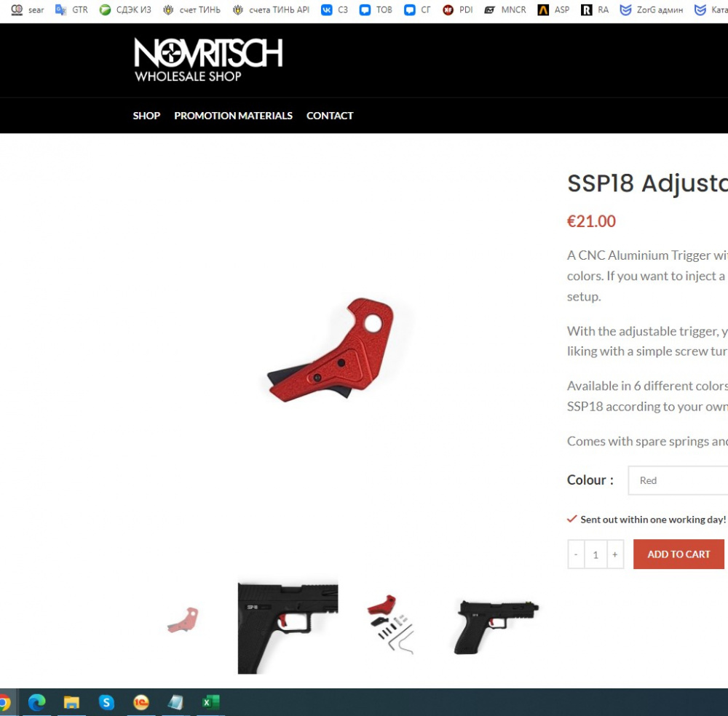Select the pistol close-up trigger thumbnail
728x716 pixels.
coord(288,627)
